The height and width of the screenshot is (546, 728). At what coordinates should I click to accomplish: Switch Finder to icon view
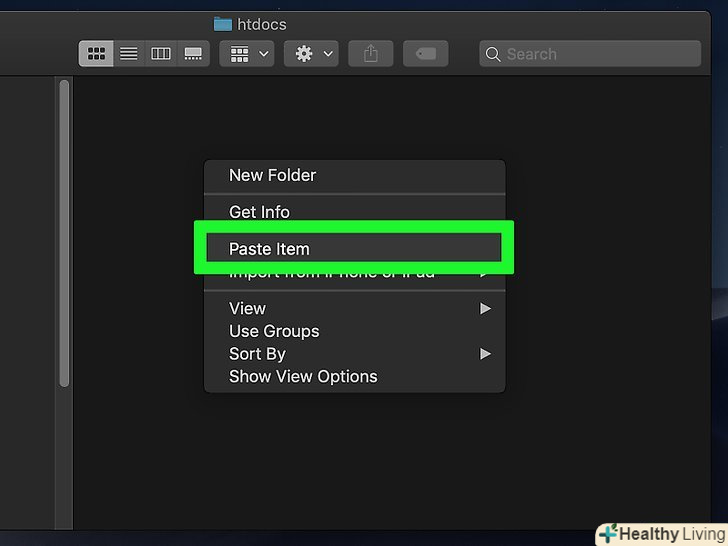96,54
